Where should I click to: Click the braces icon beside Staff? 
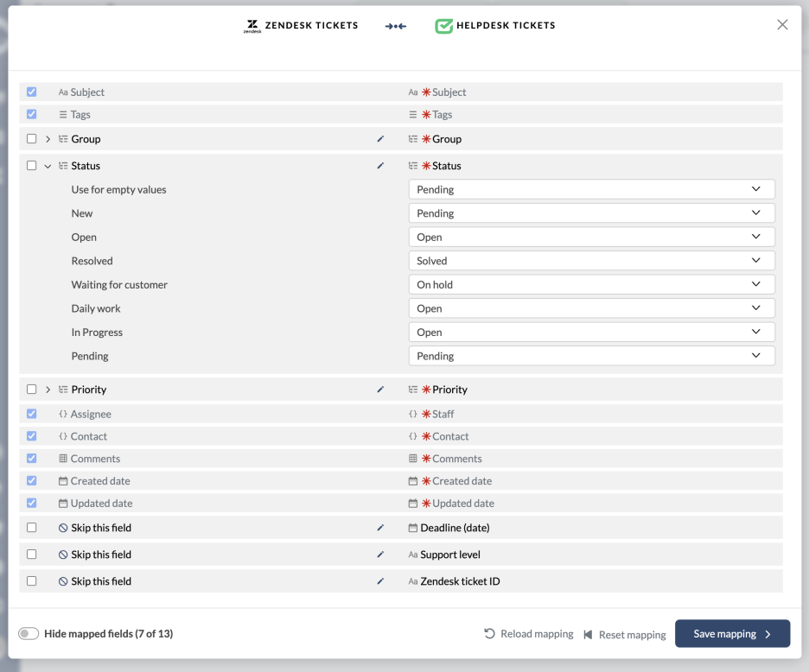coord(413,414)
